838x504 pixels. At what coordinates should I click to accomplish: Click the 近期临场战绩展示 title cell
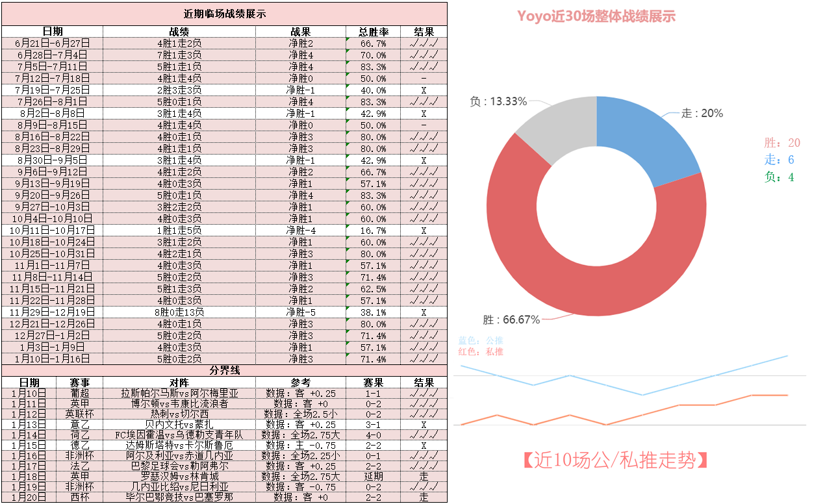(x=224, y=14)
